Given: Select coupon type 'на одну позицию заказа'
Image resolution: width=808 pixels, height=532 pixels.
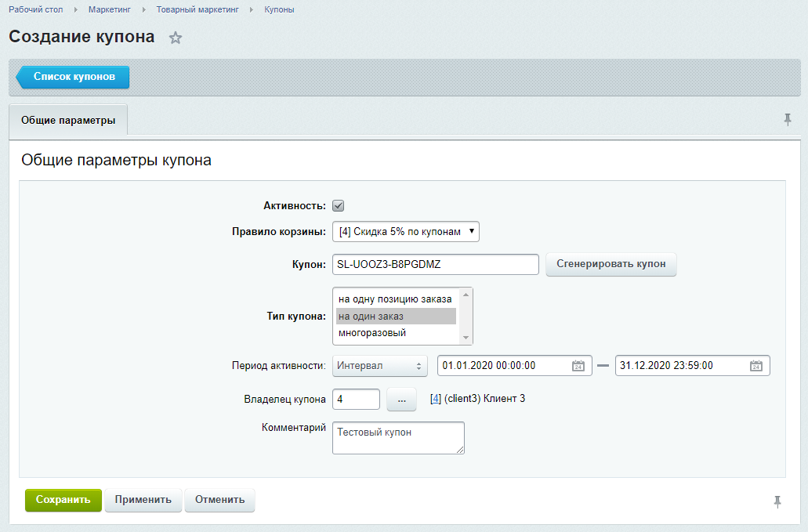Looking at the screenshot, I should (x=395, y=299).
